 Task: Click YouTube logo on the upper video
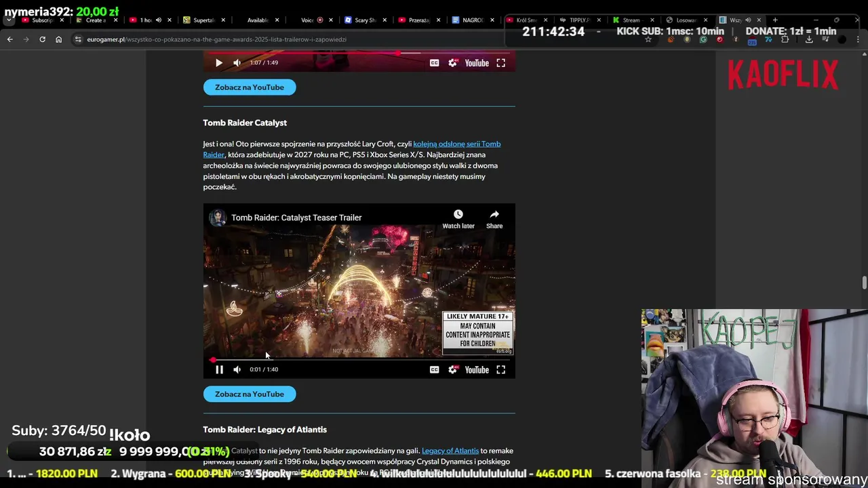coord(477,62)
